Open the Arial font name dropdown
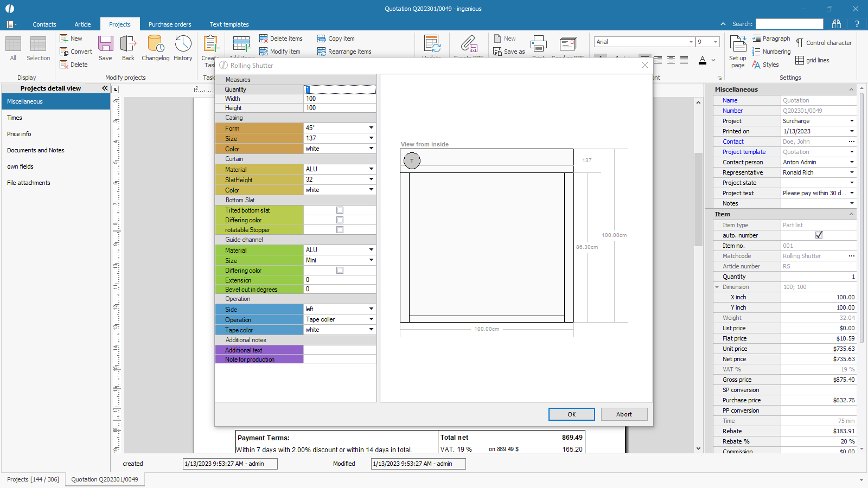Viewport: 868px width, 488px height. click(x=691, y=42)
